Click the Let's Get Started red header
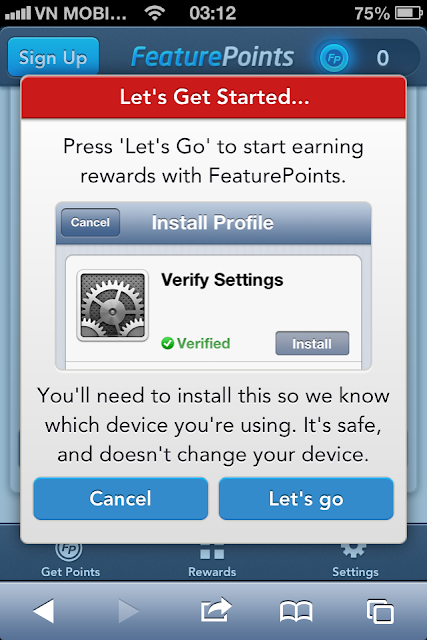Viewport: 427px width, 640px height. (x=214, y=97)
